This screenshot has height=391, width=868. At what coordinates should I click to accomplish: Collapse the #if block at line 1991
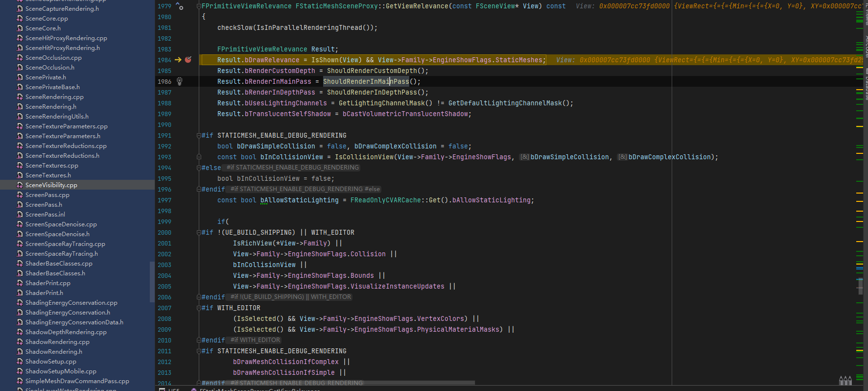(x=199, y=135)
